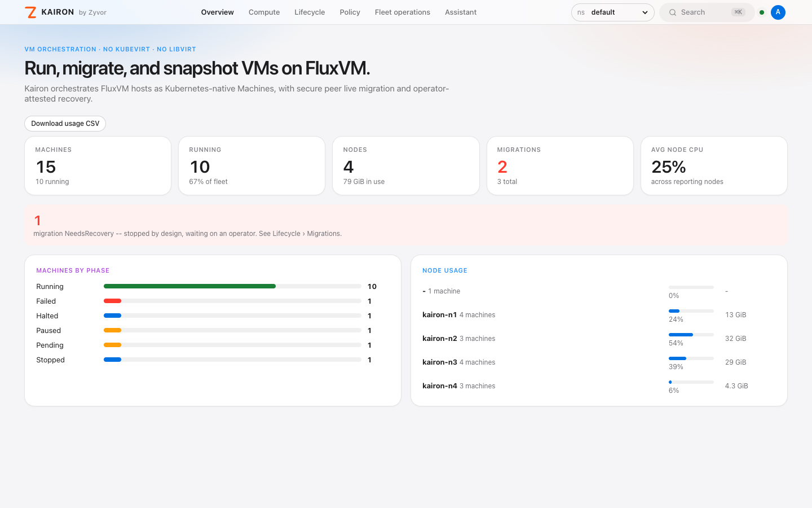The width and height of the screenshot is (812, 508).
Task: Click the kairon-n4 6% usage bar
Action: 691,382
